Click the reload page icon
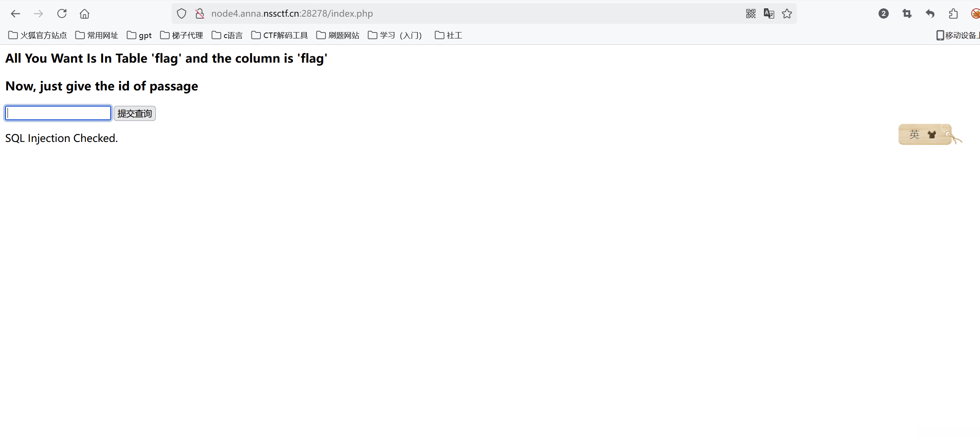980x442 pixels. [61, 14]
